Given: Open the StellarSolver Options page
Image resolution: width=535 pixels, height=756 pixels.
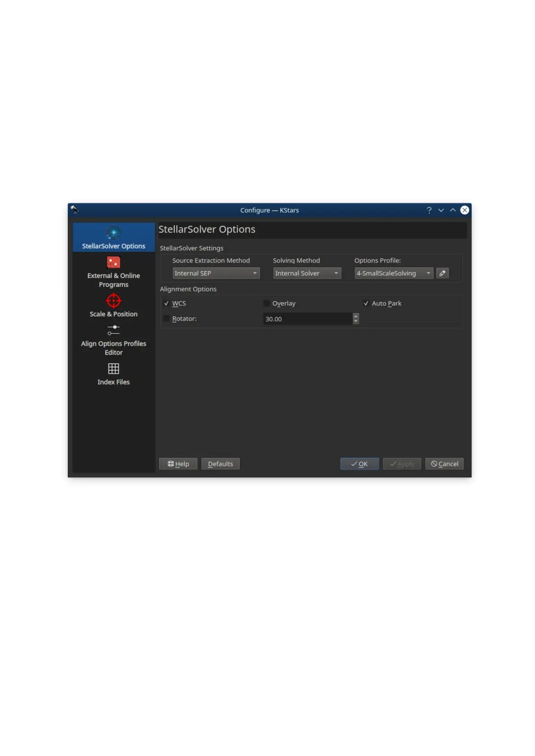Looking at the screenshot, I should click(x=113, y=237).
